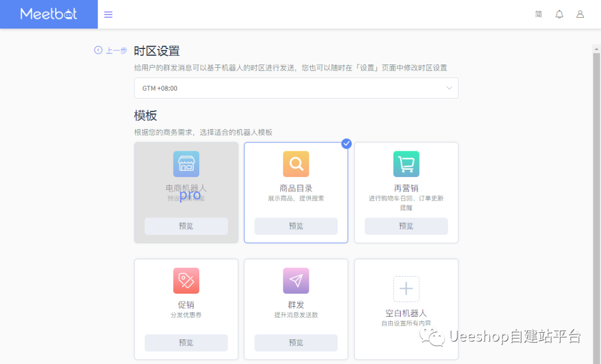Screen dimensions: 601x364
Task: Go back with 上一步 link
Action: (111, 51)
